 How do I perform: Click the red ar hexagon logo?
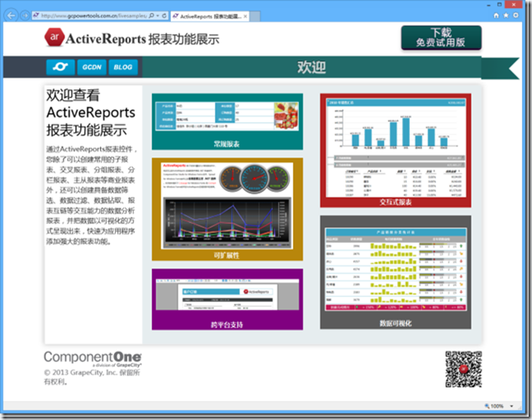pyautogui.click(x=54, y=37)
